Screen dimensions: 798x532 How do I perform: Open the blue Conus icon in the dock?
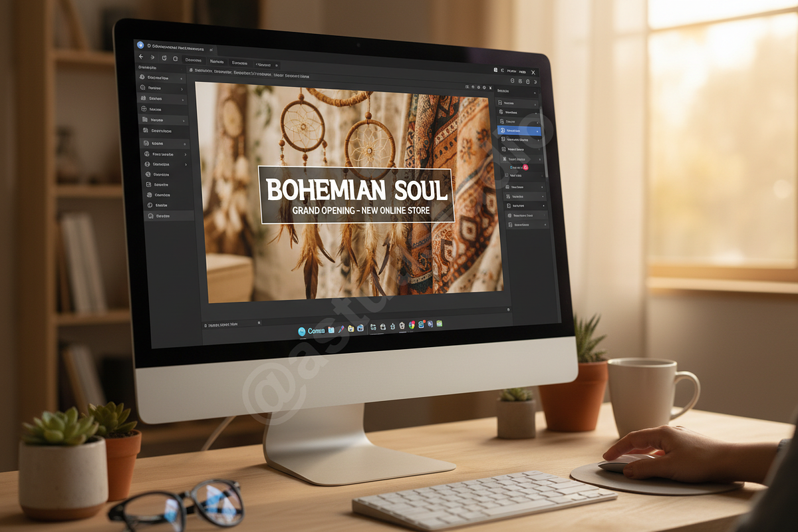click(301, 331)
